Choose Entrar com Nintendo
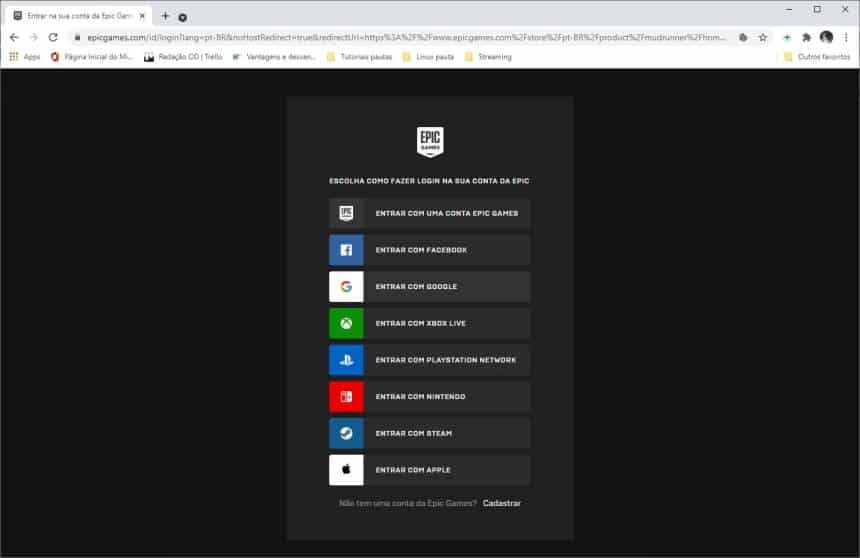The image size is (860, 558). click(x=429, y=396)
